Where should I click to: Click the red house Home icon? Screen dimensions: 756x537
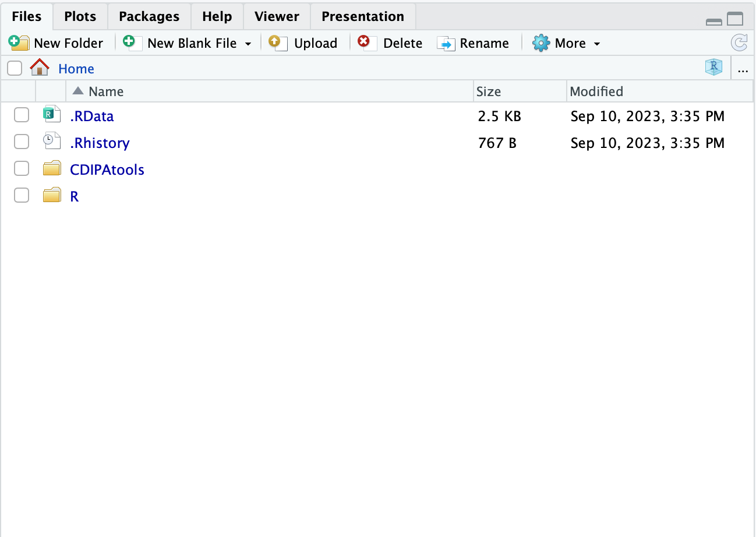pos(40,68)
